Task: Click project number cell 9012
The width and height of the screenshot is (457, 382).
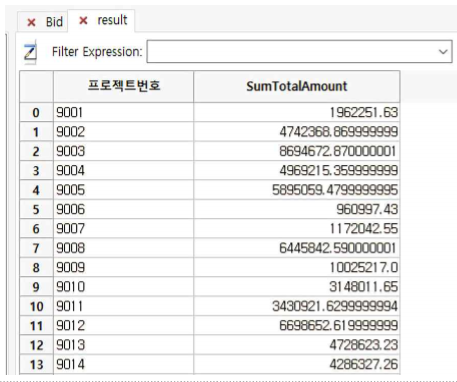Action: click(x=123, y=325)
